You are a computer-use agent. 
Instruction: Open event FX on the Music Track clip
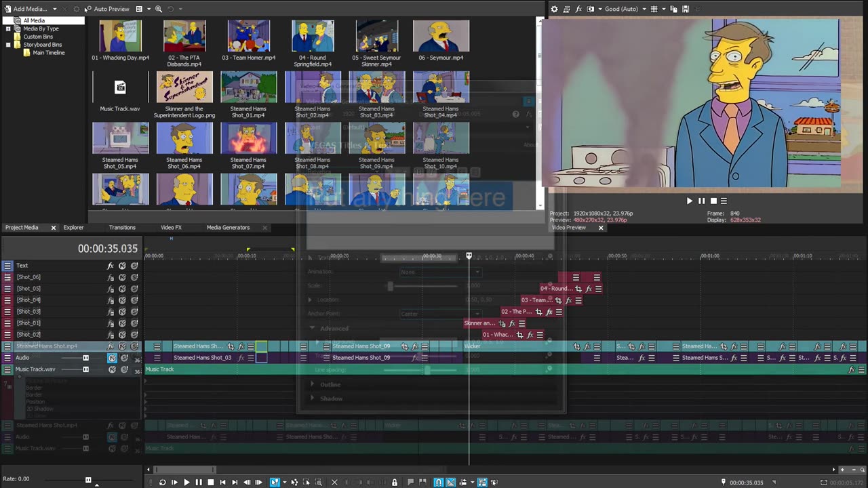tap(852, 369)
